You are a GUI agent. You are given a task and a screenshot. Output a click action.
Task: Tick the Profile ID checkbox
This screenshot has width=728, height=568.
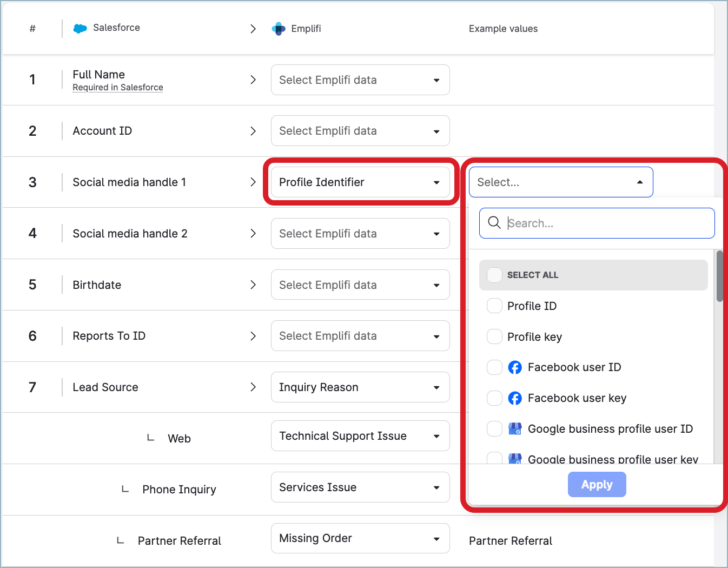[x=495, y=306]
